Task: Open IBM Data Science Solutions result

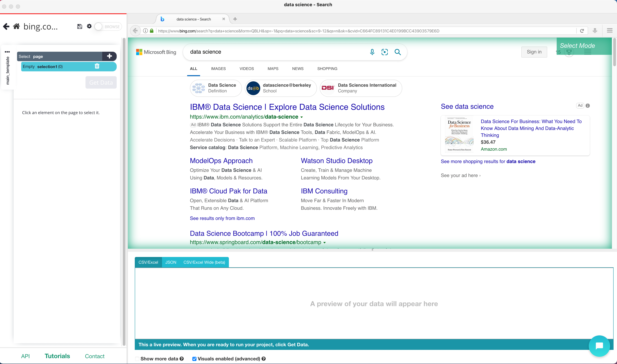Action: (x=287, y=107)
